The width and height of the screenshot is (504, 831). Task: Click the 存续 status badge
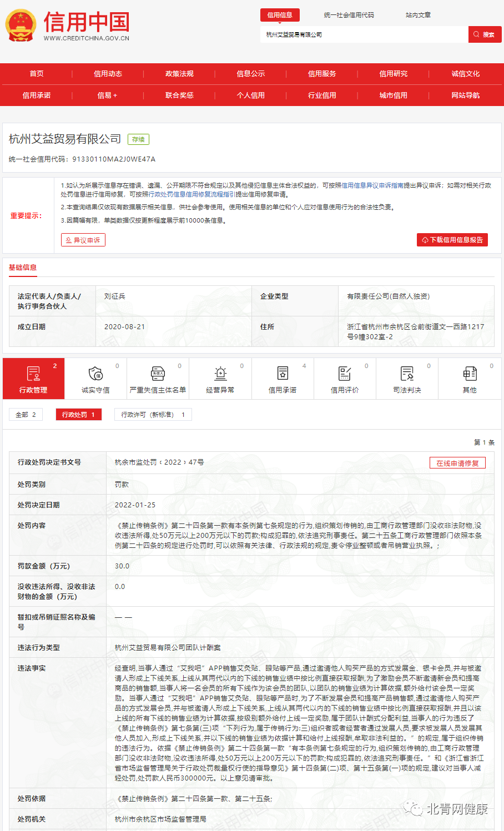(x=138, y=139)
